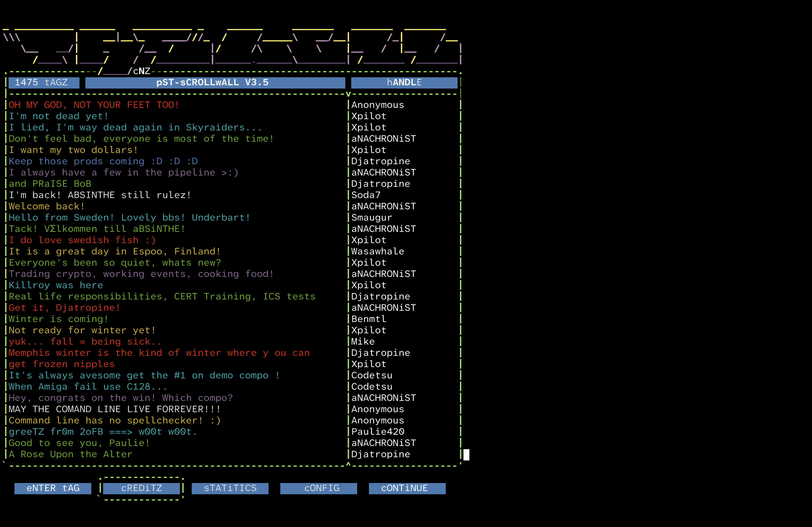Click the Paulie420 handle
This screenshot has height=527, width=812.
[378, 431]
